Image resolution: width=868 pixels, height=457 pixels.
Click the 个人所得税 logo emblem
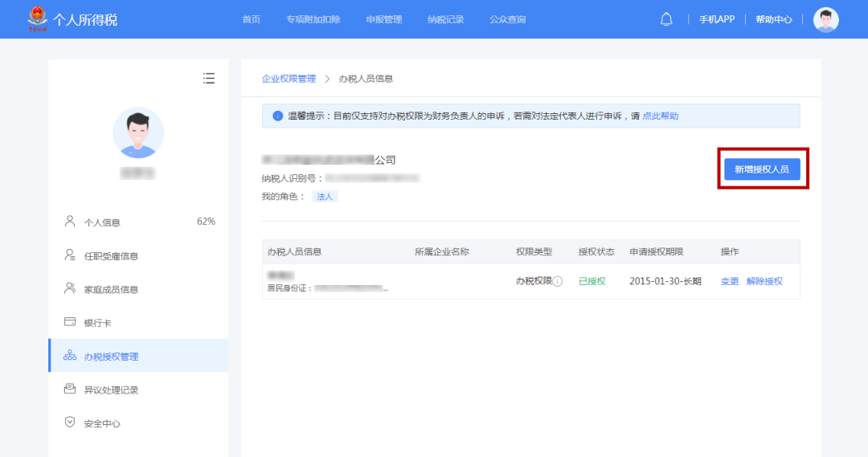(37, 18)
